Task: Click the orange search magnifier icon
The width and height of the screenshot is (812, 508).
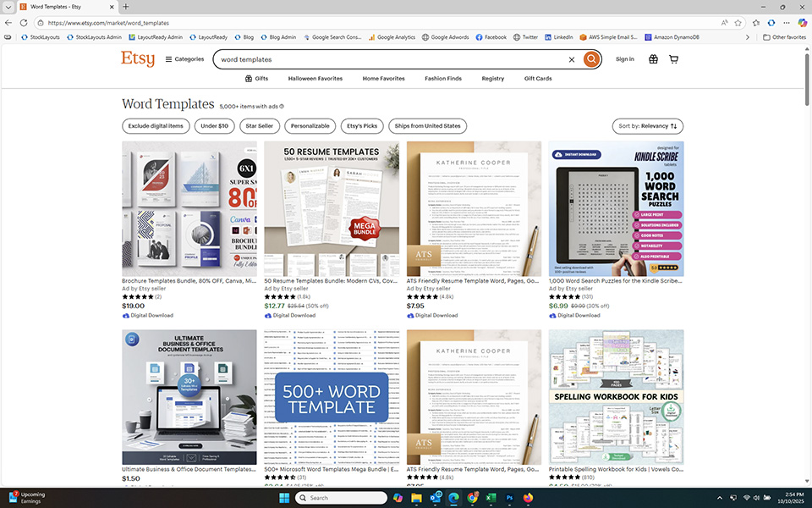Action: pos(590,59)
